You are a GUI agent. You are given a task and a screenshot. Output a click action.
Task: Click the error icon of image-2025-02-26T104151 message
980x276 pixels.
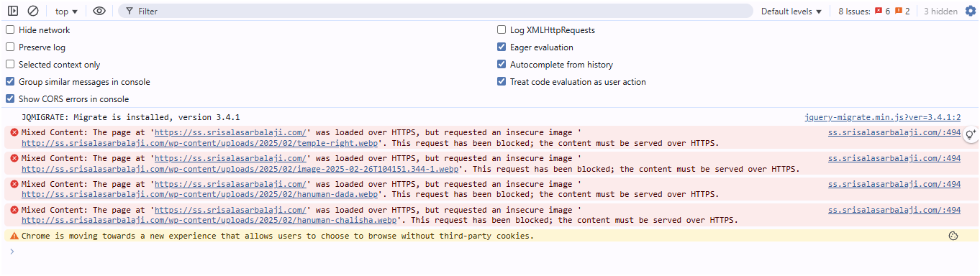coord(14,158)
